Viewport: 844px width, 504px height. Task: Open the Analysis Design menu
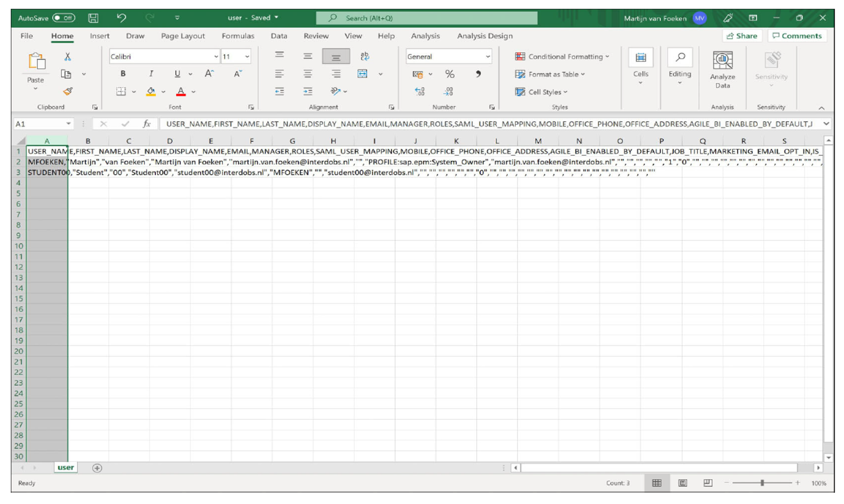point(484,36)
